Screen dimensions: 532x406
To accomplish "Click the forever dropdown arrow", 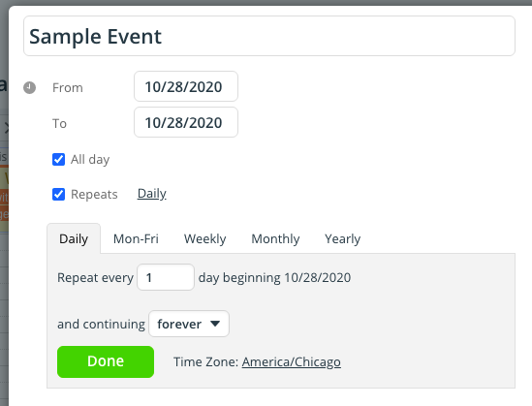I will tap(215, 324).
